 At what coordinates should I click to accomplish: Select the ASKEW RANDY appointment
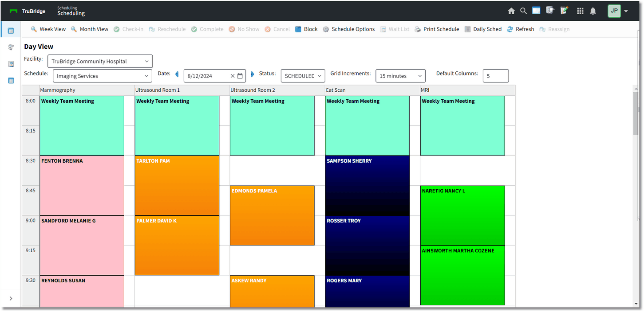(x=272, y=291)
